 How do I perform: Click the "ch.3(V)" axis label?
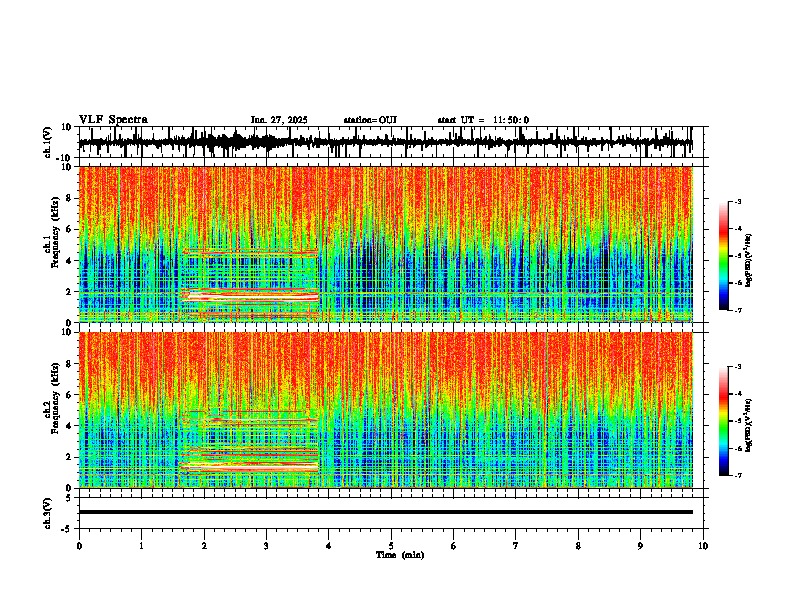(48, 514)
